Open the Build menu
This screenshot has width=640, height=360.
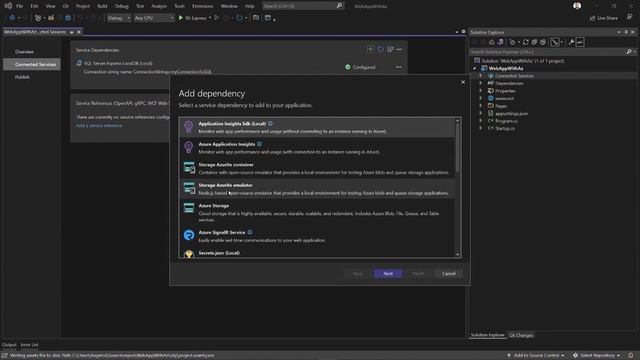pos(102,6)
